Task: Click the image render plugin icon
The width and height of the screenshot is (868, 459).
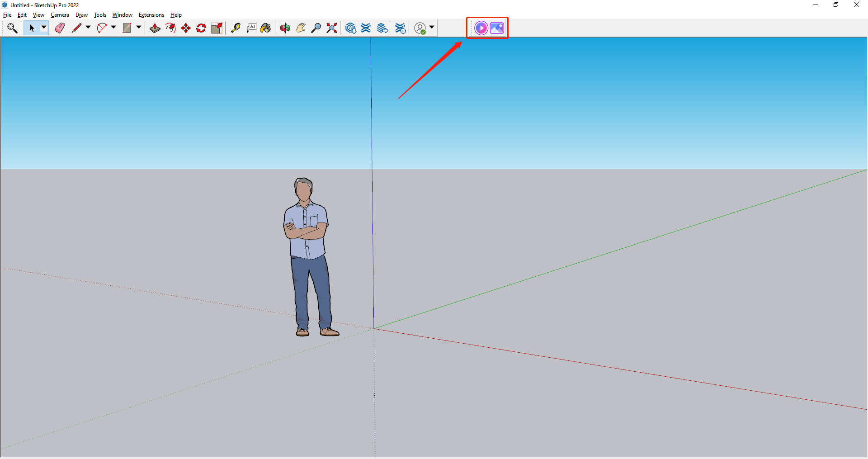Action: tap(497, 28)
